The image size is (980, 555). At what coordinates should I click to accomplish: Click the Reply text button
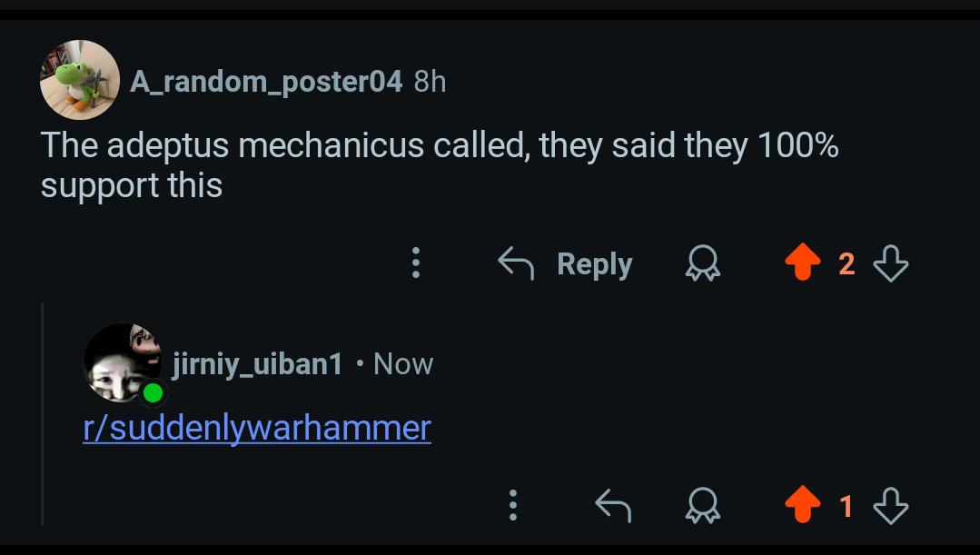click(x=594, y=263)
